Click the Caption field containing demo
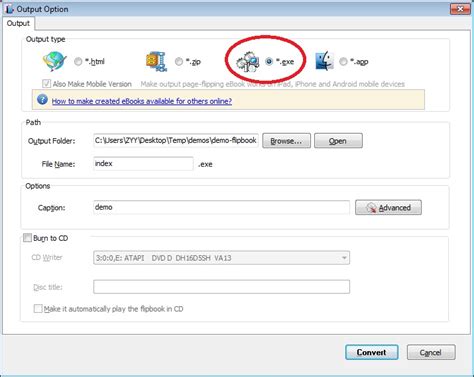This screenshot has height=377, width=474. pos(221,207)
